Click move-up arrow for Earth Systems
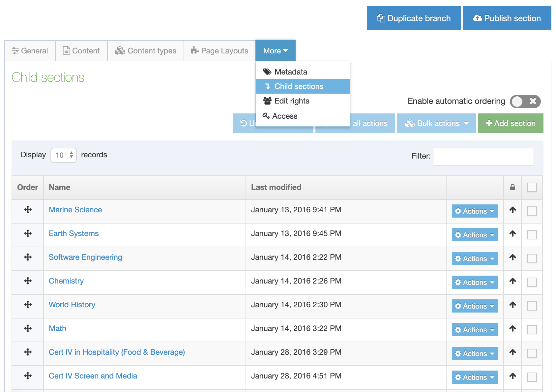The height and width of the screenshot is (392, 556). 512,234
